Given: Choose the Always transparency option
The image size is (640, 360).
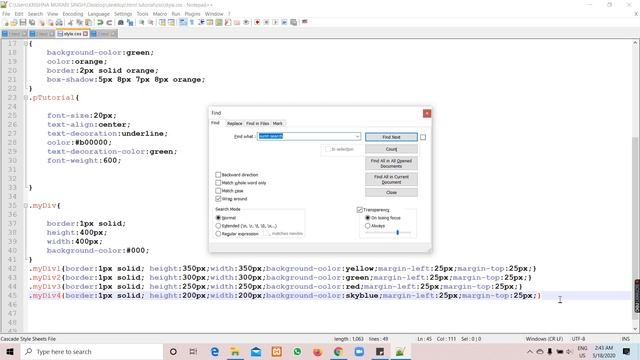Looking at the screenshot, I should pyautogui.click(x=367, y=226).
